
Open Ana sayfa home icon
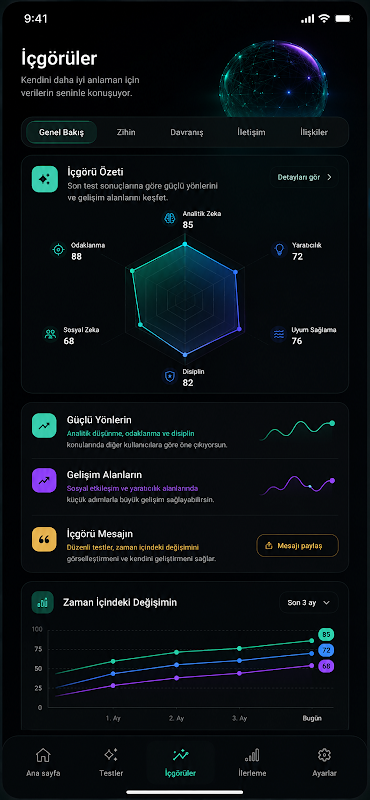point(43,755)
